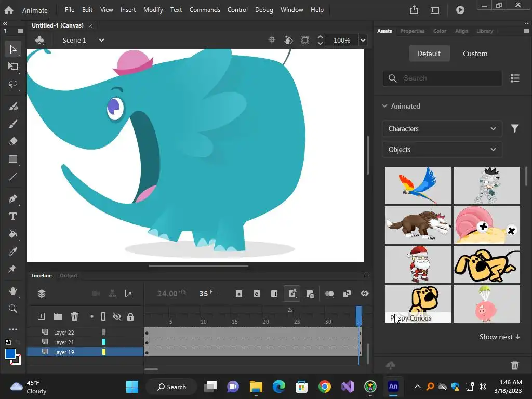Toggle show all layers as outlines
The height and width of the screenshot is (399, 532).
103,316
